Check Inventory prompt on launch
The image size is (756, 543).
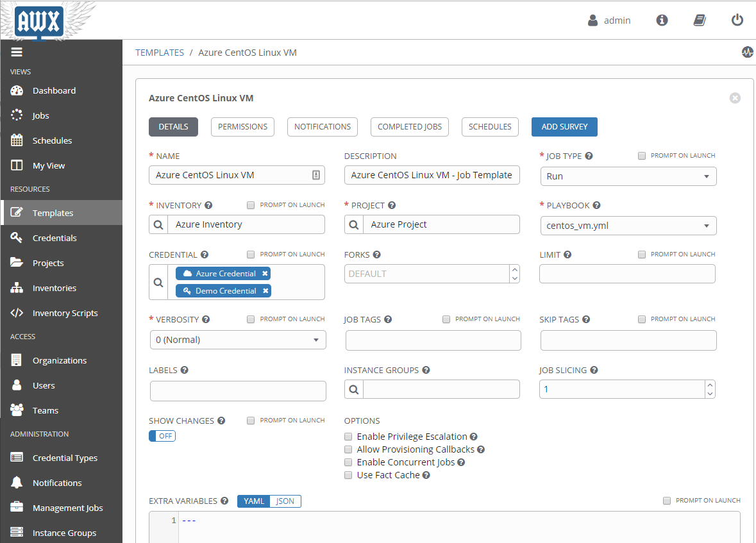point(251,205)
